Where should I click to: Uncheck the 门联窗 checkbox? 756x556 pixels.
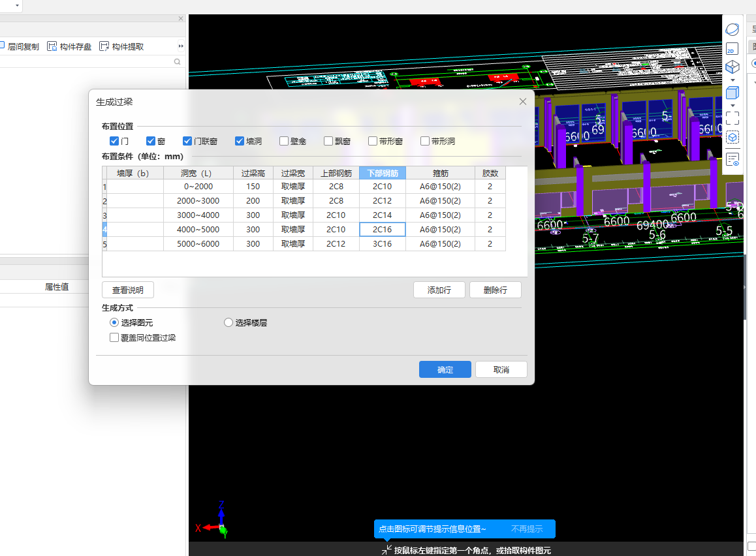click(x=187, y=141)
